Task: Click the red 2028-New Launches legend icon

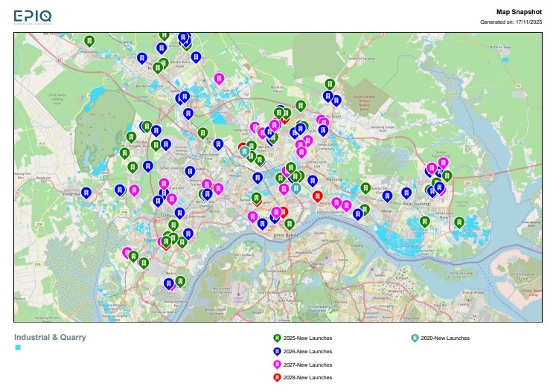Action: pos(277,378)
